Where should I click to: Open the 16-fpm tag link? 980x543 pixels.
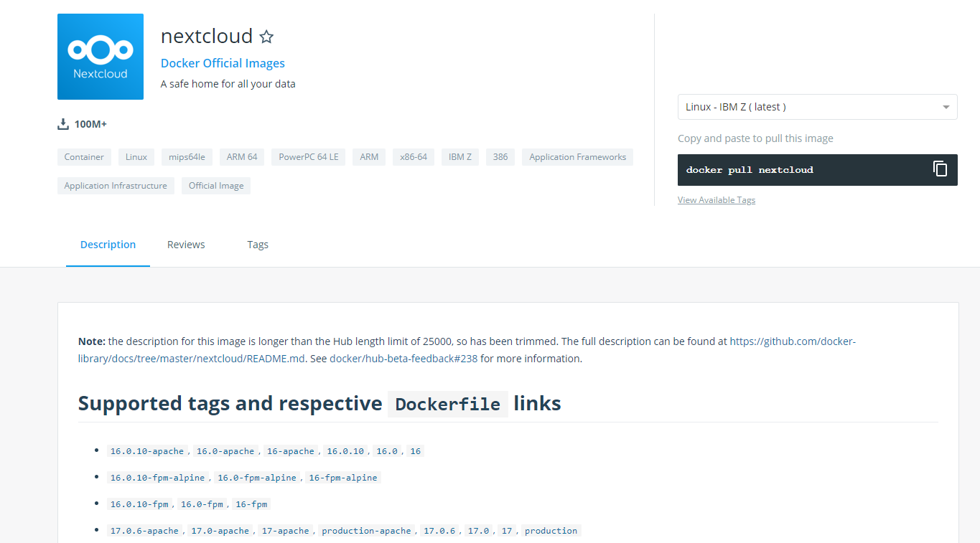251,504
